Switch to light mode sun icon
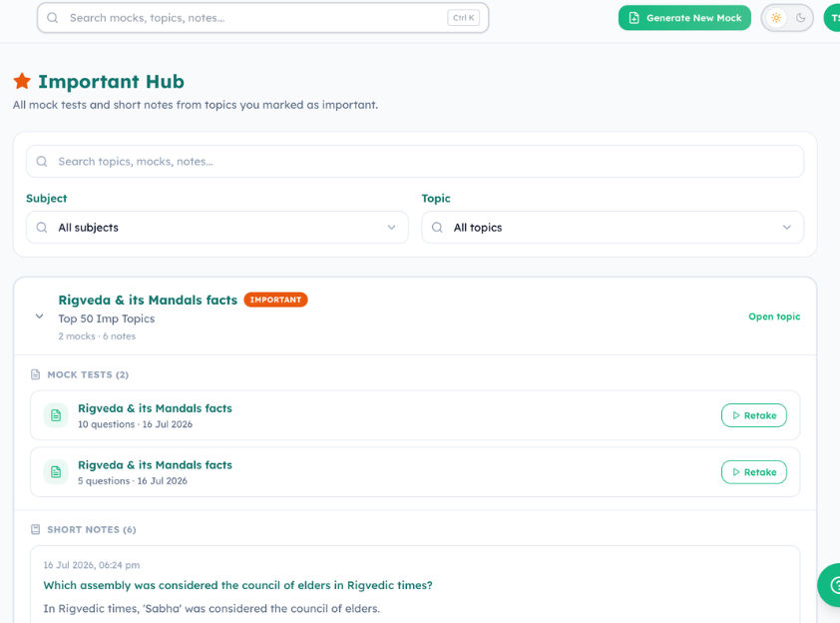 coord(776,18)
